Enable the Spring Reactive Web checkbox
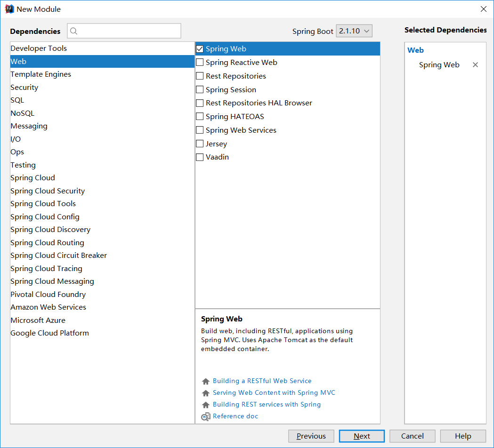Viewport: 494px width, 448px height. [200, 63]
